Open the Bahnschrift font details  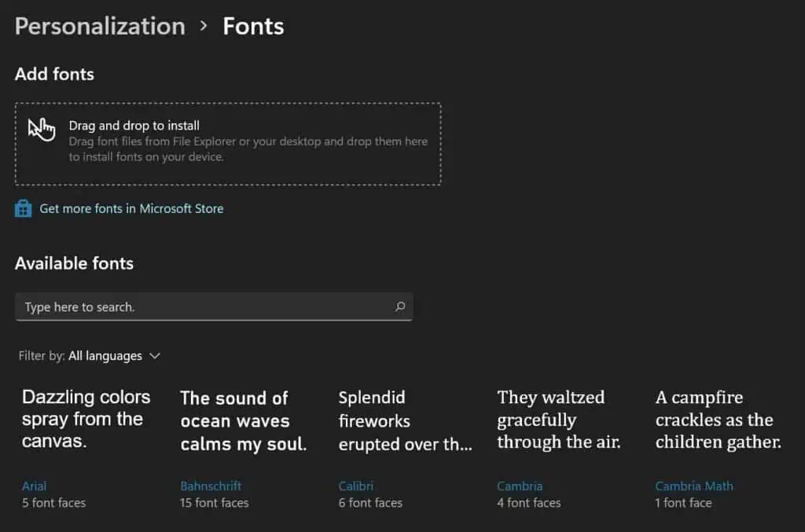(210, 486)
